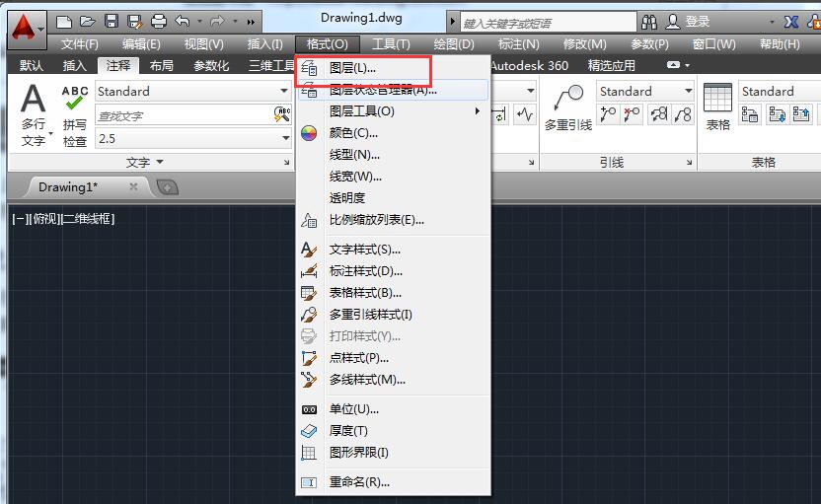Print the drawing with the printer icon
The width and height of the screenshot is (821, 504).
(x=159, y=22)
